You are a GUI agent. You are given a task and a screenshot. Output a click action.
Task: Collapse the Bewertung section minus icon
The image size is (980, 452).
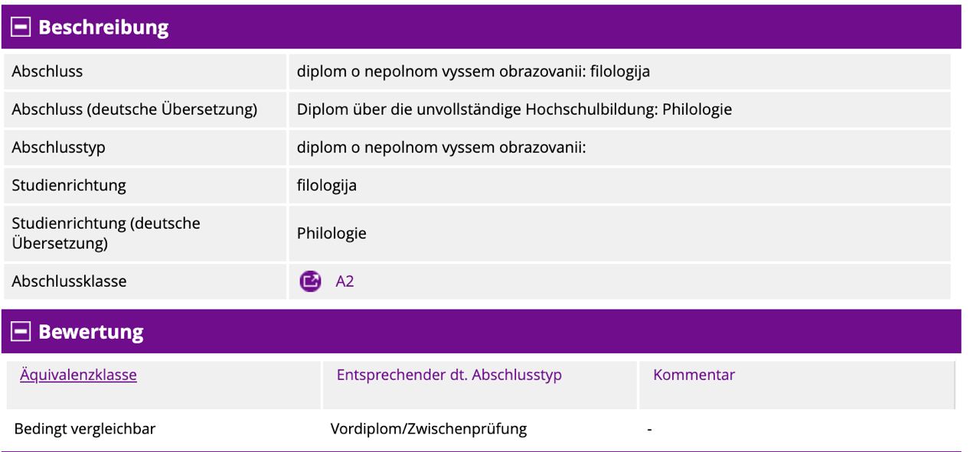(21, 331)
